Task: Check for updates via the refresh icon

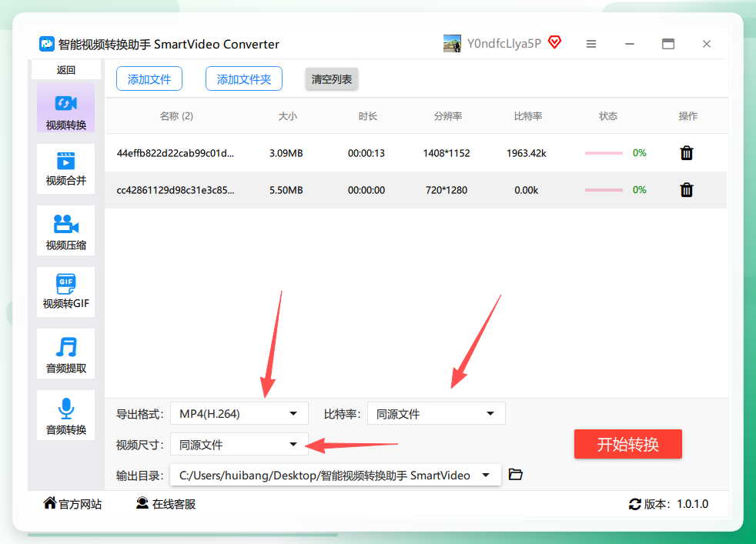Action: (635, 504)
